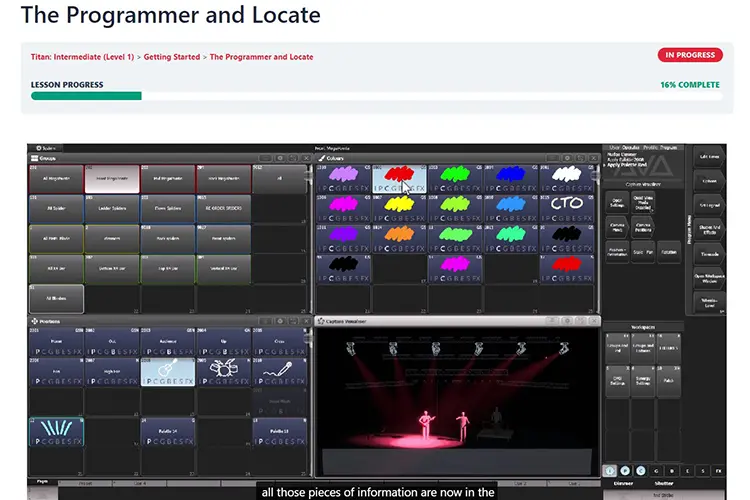Select the FX attribute bank
The width and height of the screenshot is (750, 500).
tap(718, 471)
